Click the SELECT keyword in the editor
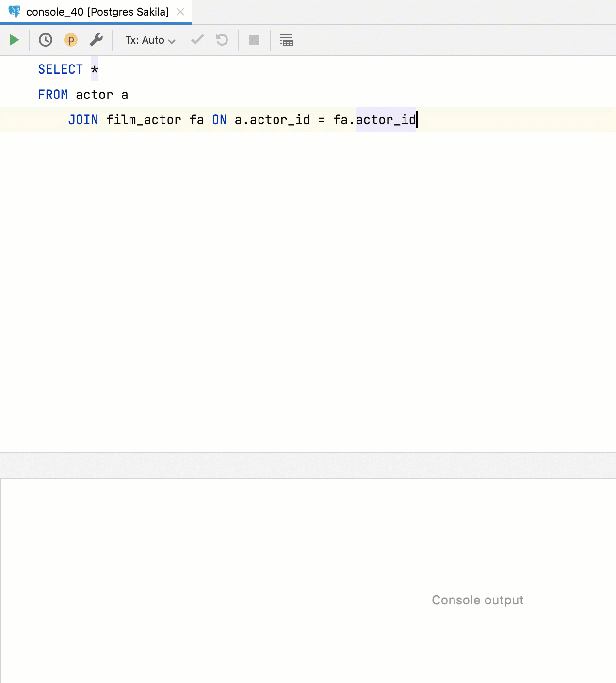 pyautogui.click(x=61, y=69)
